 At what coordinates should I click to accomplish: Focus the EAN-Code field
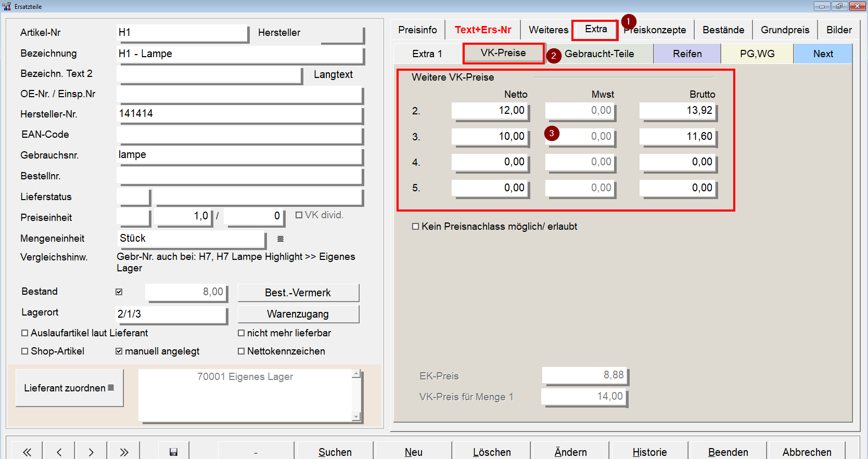(x=240, y=135)
